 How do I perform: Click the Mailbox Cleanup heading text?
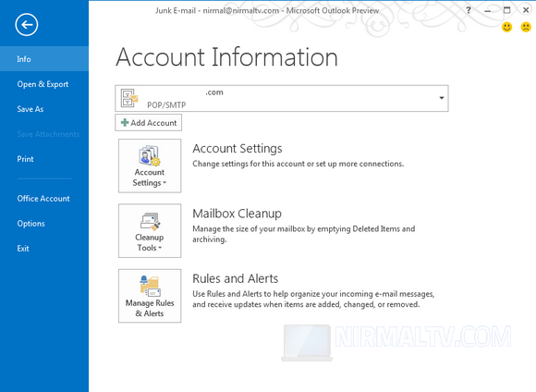237,214
